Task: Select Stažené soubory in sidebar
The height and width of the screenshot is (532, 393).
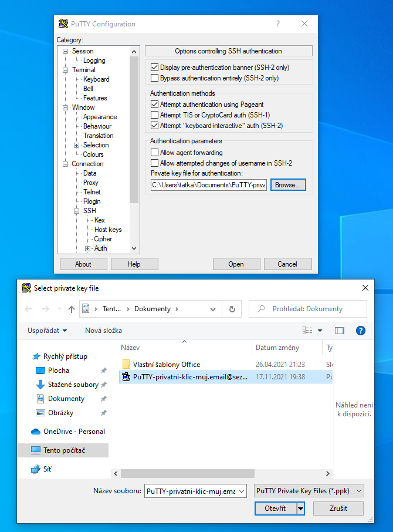Action: point(73,385)
